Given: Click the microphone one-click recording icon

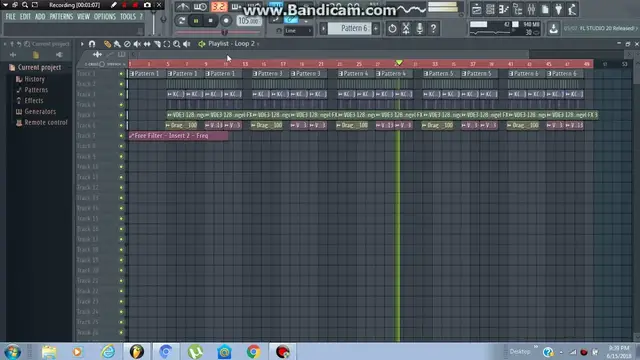Looking at the screenshot, I should pyautogui.click(x=420, y=28).
